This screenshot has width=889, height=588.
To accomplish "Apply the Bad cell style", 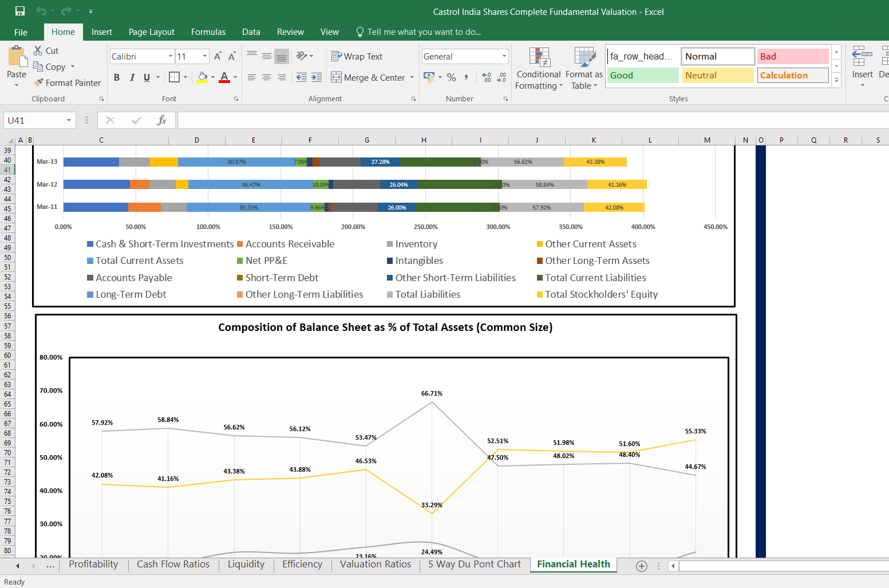I will pos(793,56).
